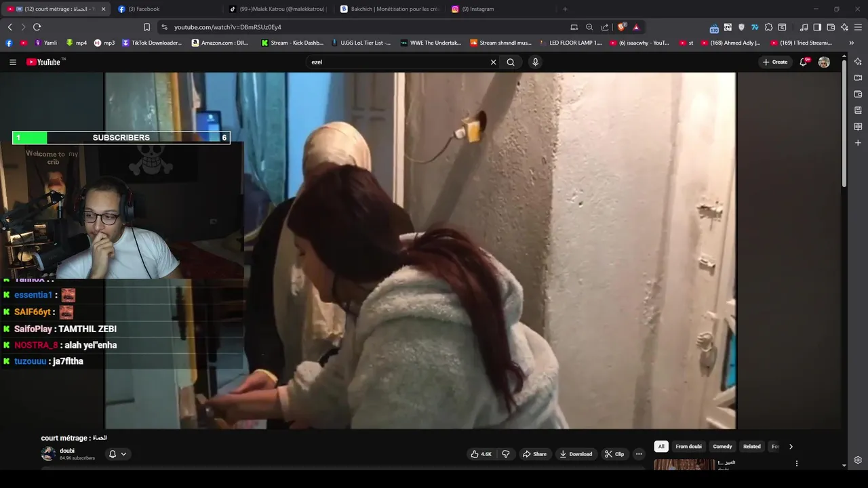Viewport: 868px width, 488px height.
Task: Open the Create menu
Action: [775, 62]
